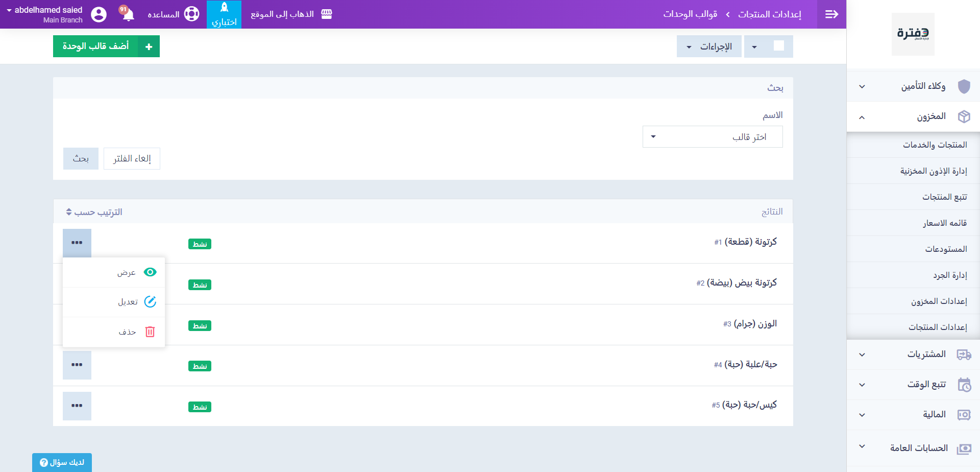The height and width of the screenshot is (472, 980).
Task: Click the box icon for المخزون
Action: point(964,116)
